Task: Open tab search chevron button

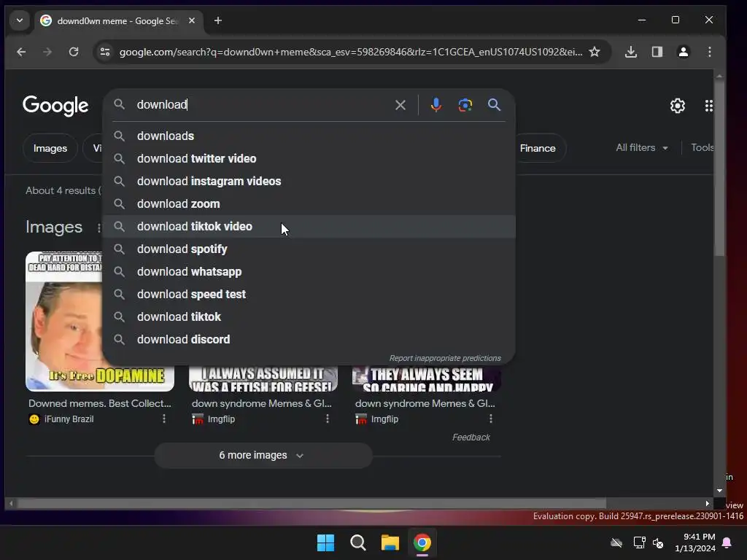Action: tap(20, 20)
